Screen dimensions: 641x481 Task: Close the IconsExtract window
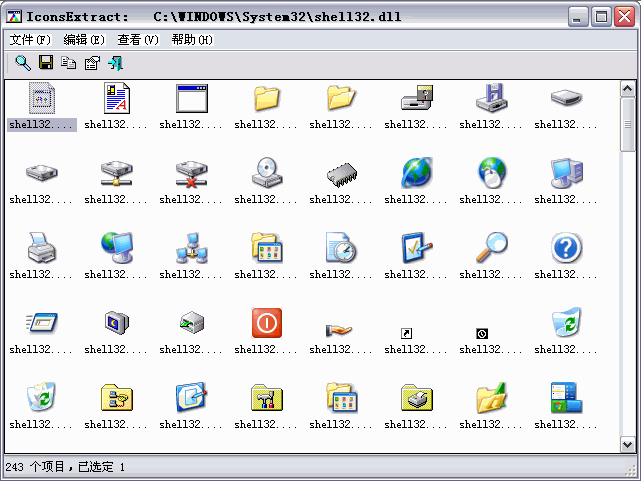(624, 17)
